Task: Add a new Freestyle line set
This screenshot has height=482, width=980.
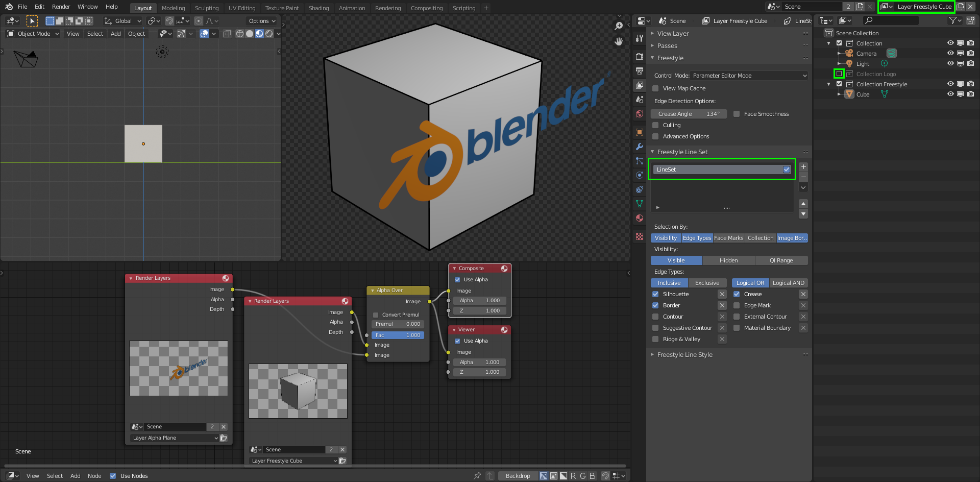Action: (x=803, y=167)
